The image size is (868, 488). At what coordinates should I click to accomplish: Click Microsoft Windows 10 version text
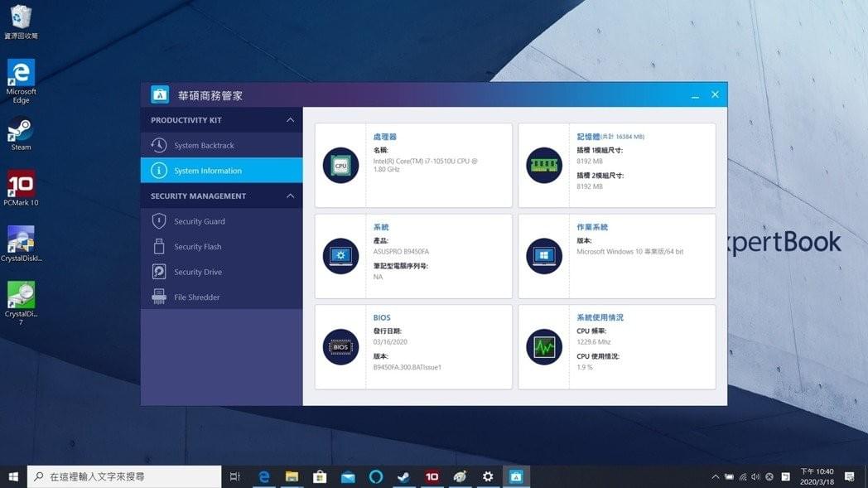630,252
